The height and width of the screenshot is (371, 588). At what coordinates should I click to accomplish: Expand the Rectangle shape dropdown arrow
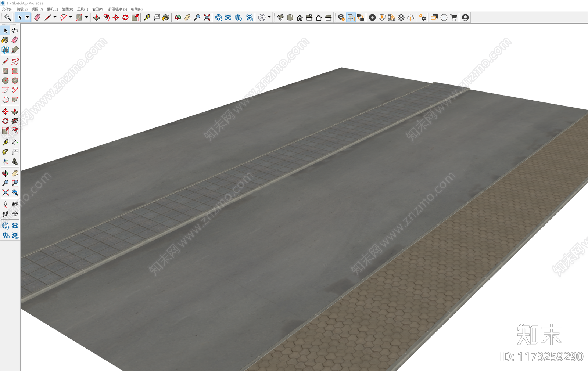click(x=87, y=17)
